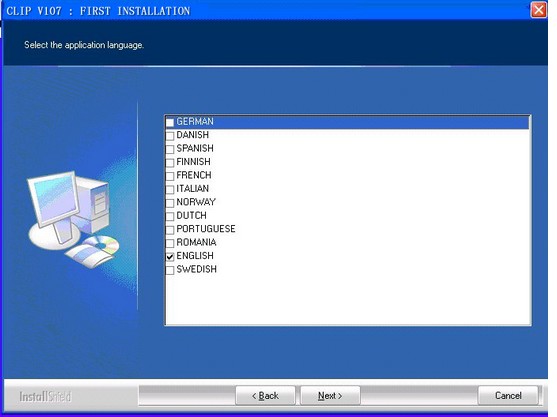The height and width of the screenshot is (417, 557).
Task: Click the NORWAY text label
Action: point(196,202)
